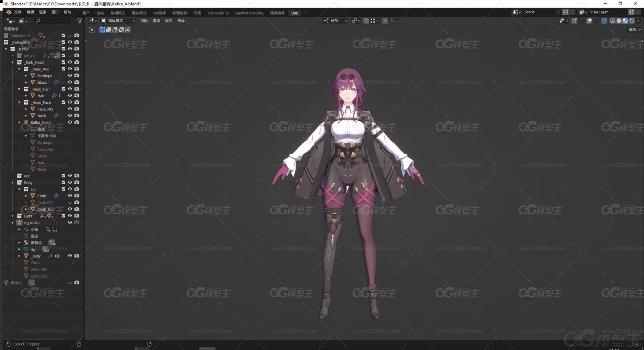Click render camera icon for Eardrops
Viewport: 644px width, 350px height.
tap(77, 76)
